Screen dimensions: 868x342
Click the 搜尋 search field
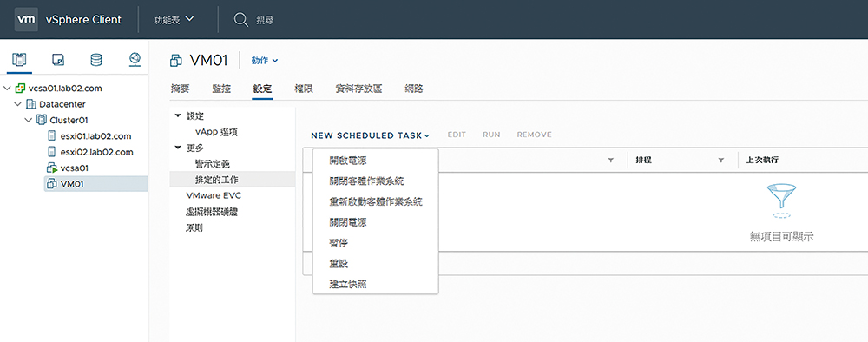pyautogui.click(x=265, y=20)
